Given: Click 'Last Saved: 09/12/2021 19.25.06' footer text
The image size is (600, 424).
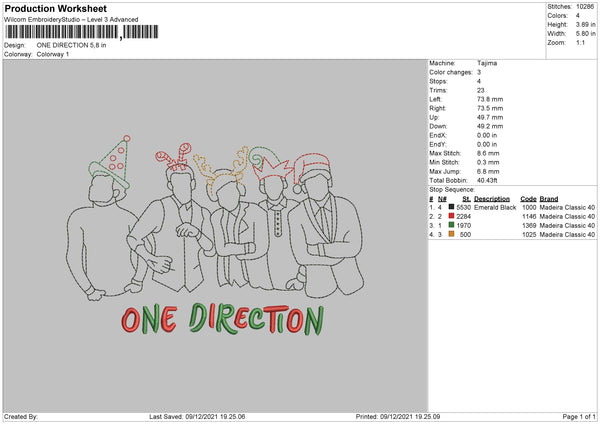Looking at the screenshot, I should [x=197, y=416].
